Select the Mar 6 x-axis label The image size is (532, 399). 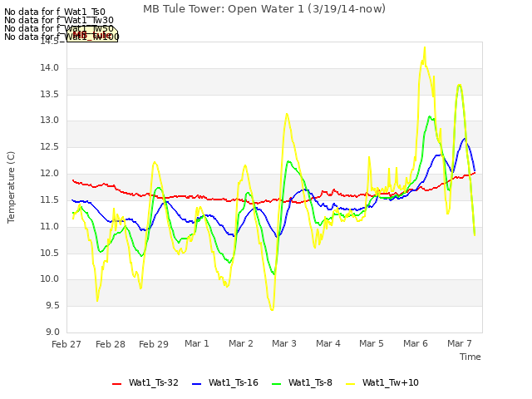416,343
